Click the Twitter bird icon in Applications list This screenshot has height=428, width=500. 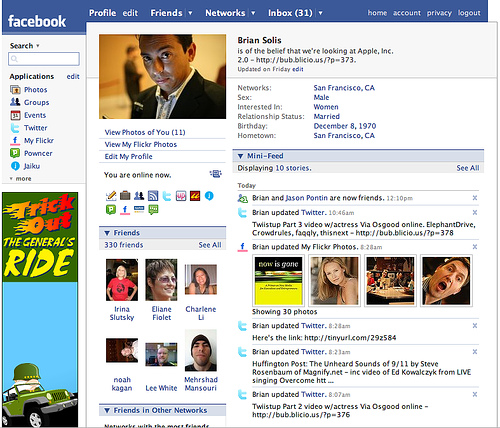point(15,128)
